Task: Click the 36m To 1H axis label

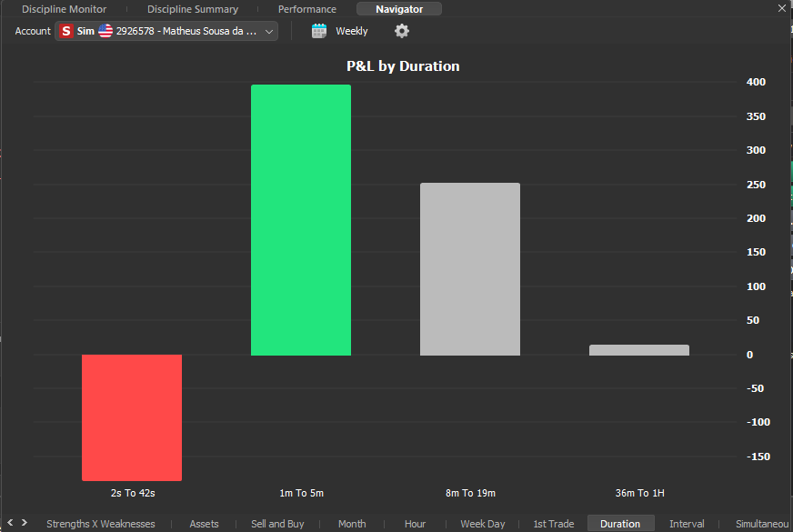Action: [x=639, y=493]
